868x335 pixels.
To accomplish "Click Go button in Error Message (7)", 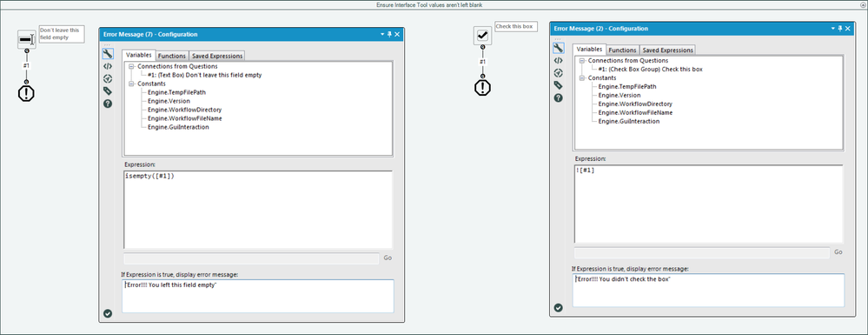I will click(388, 258).
